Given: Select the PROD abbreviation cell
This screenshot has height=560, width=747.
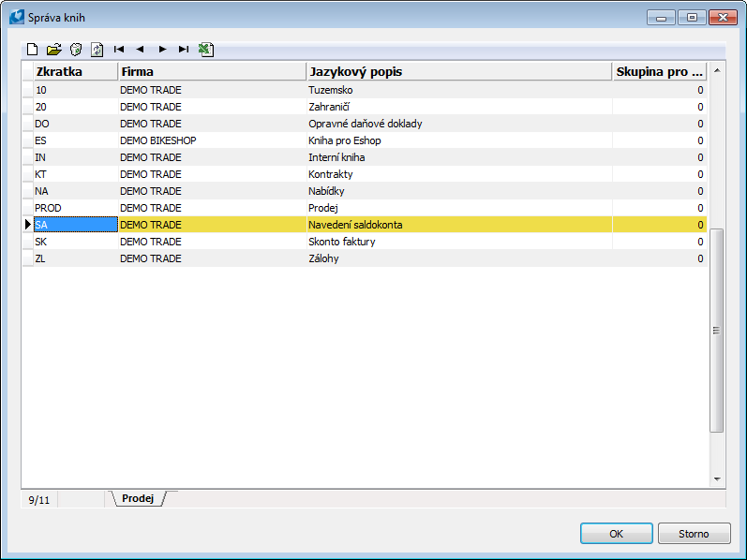Looking at the screenshot, I should coord(76,208).
